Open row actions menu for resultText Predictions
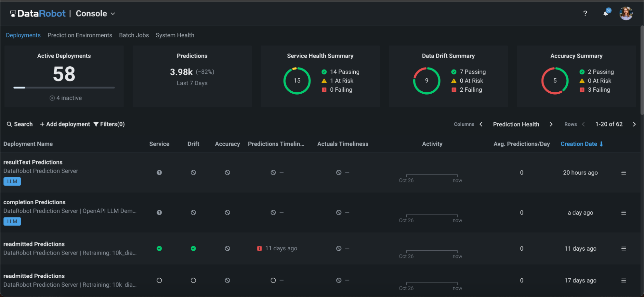The image size is (644, 297). pos(624,172)
